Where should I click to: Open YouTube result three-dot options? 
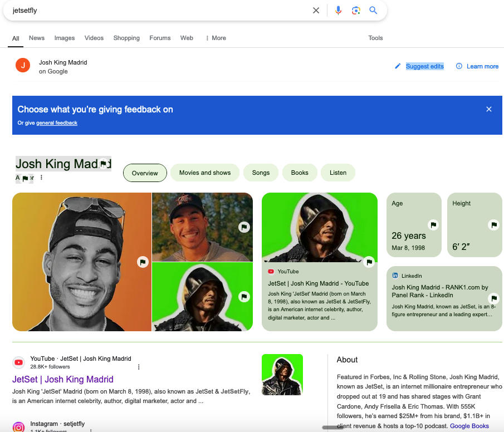click(139, 367)
